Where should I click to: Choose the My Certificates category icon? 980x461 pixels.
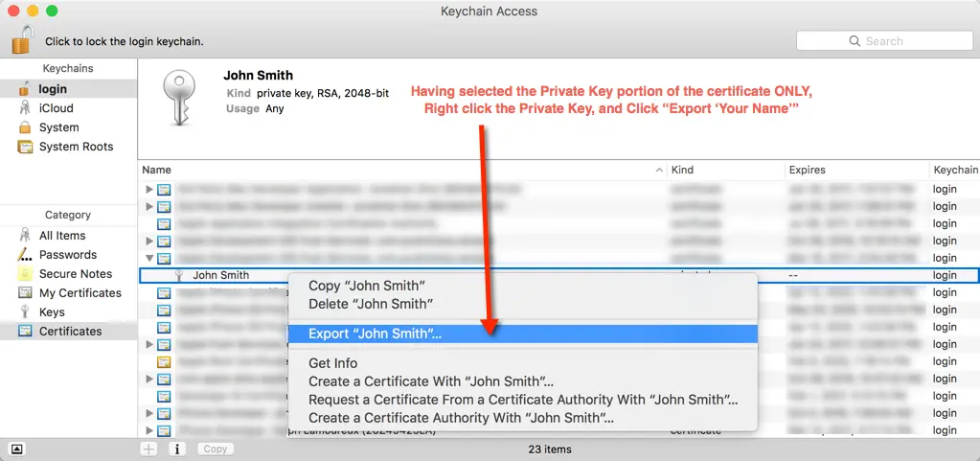click(x=25, y=292)
